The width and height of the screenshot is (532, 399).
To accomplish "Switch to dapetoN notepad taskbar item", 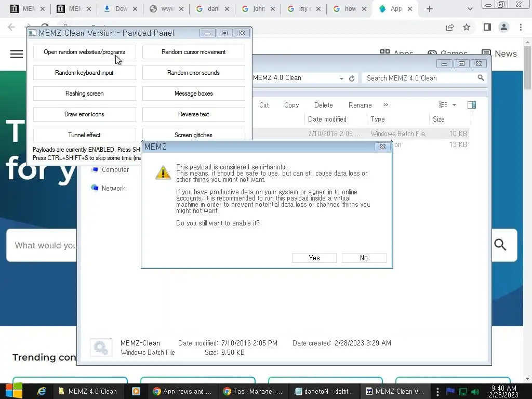I will [x=324, y=391].
